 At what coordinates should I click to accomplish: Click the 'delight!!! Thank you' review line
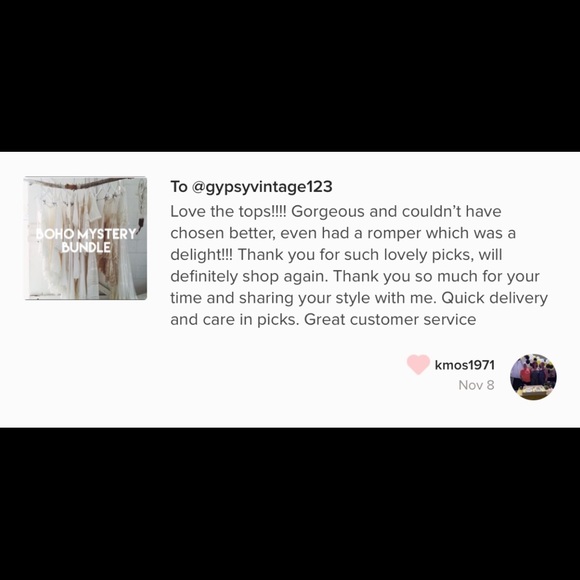(336, 255)
